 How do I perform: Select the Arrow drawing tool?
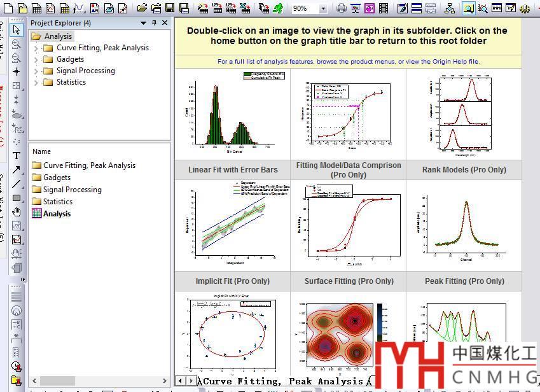[16, 170]
